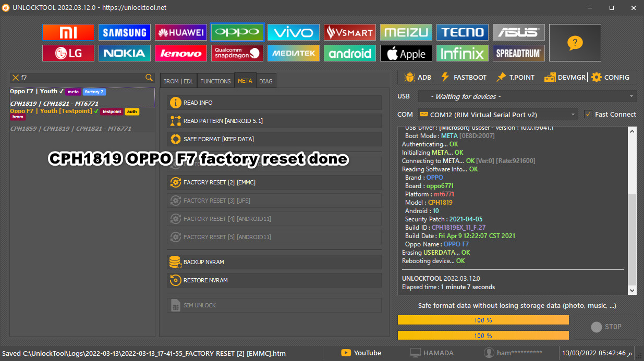Open FASTBOOT tools
This screenshot has width=644, height=361.
tap(464, 77)
